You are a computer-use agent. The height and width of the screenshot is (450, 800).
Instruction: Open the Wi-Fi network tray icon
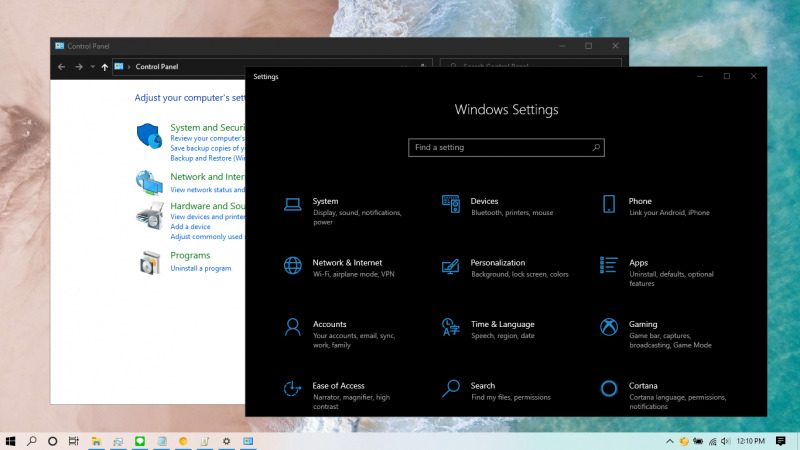pos(712,441)
